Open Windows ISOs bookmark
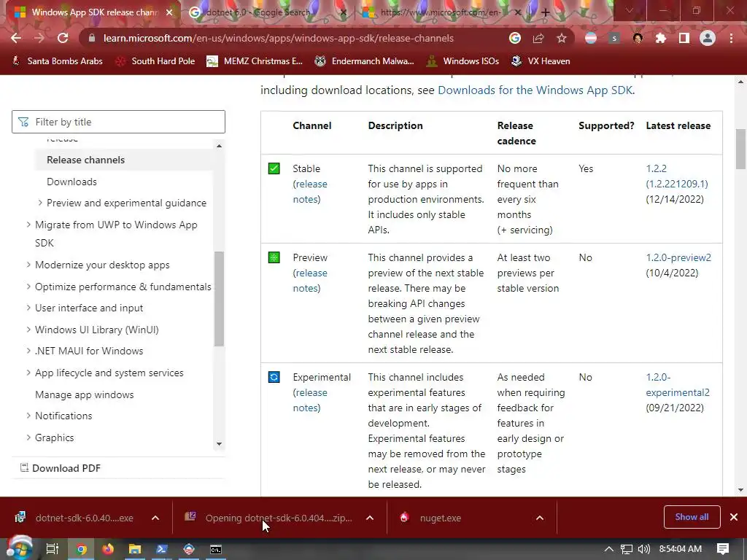747x560 pixels. point(463,61)
